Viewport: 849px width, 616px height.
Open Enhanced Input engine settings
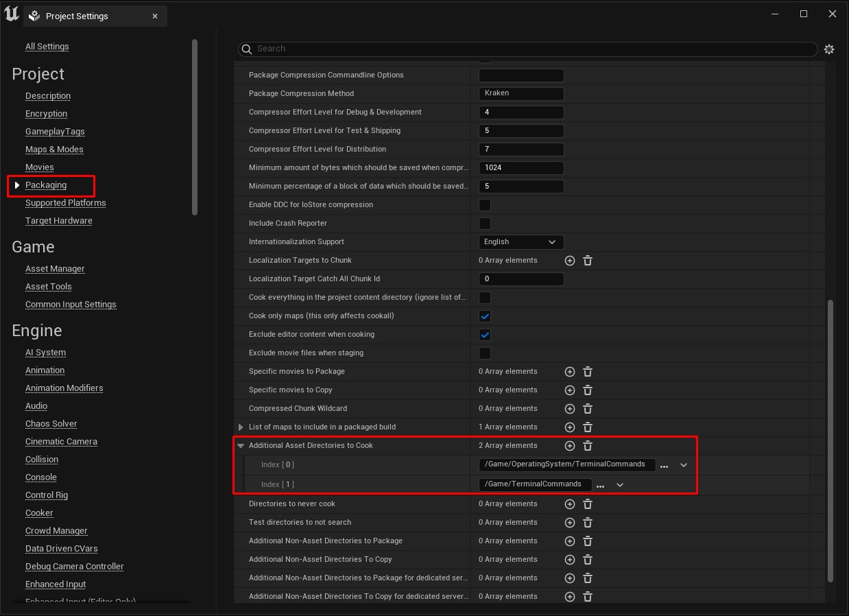click(56, 584)
